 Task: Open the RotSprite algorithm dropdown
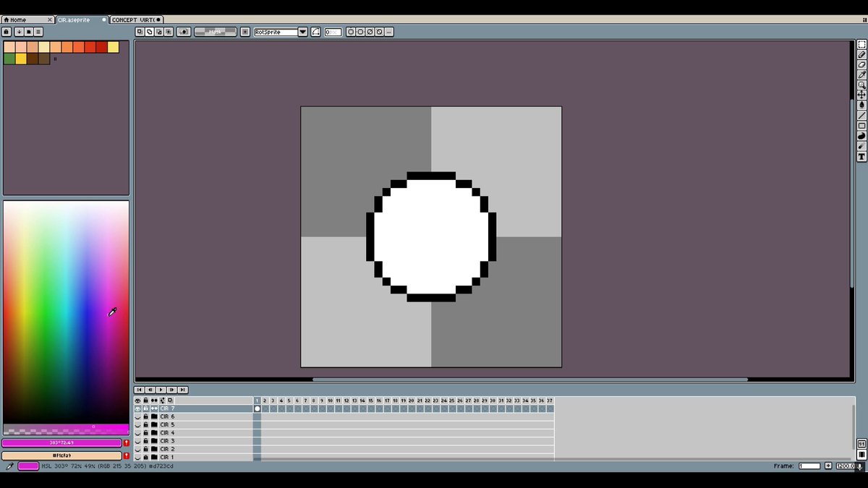pyautogui.click(x=302, y=32)
